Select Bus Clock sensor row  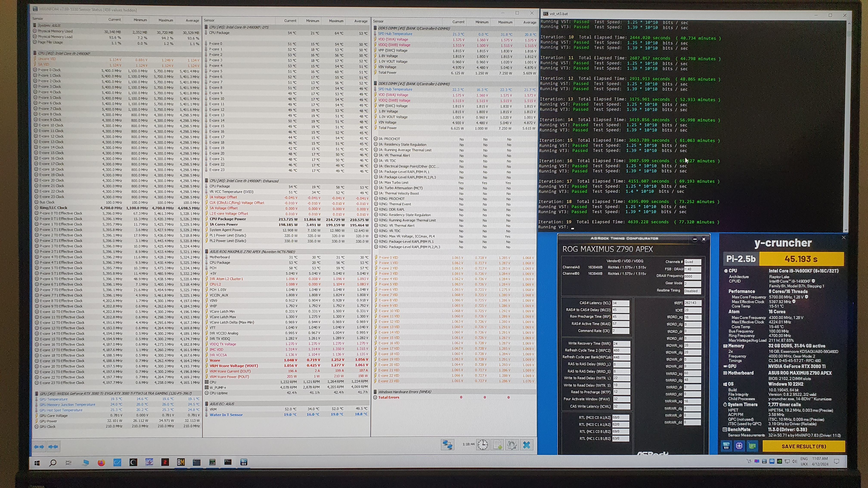click(117, 202)
